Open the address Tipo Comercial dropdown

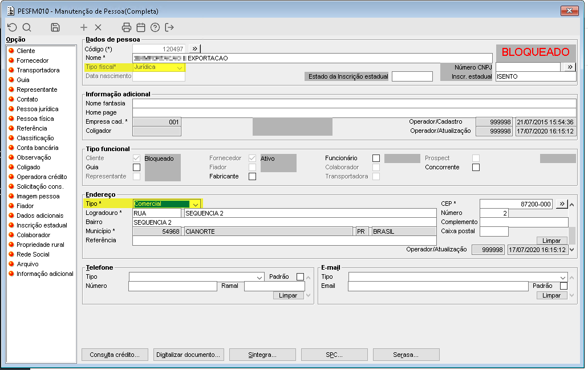[x=196, y=204]
